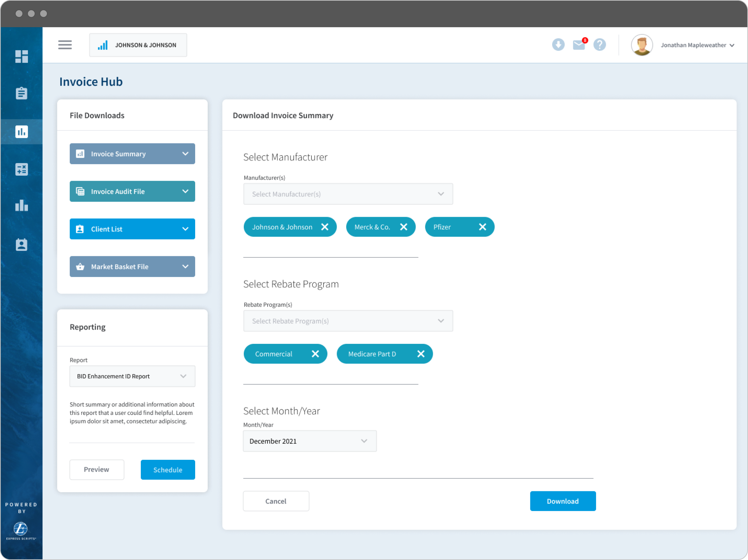Open the calculator icon in sidebar
Screen dimensions: 748x560
21,169
